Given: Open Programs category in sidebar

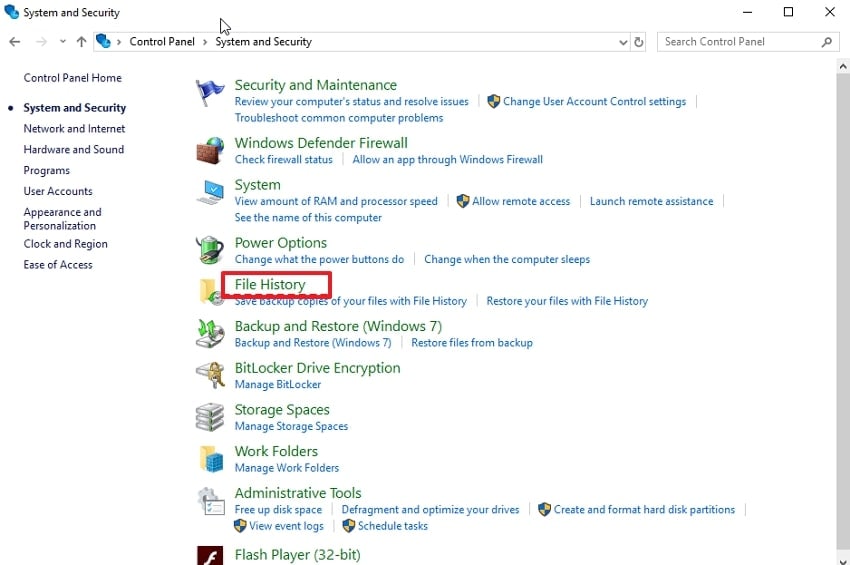Looking at the screenshot, I should [47, 170].
